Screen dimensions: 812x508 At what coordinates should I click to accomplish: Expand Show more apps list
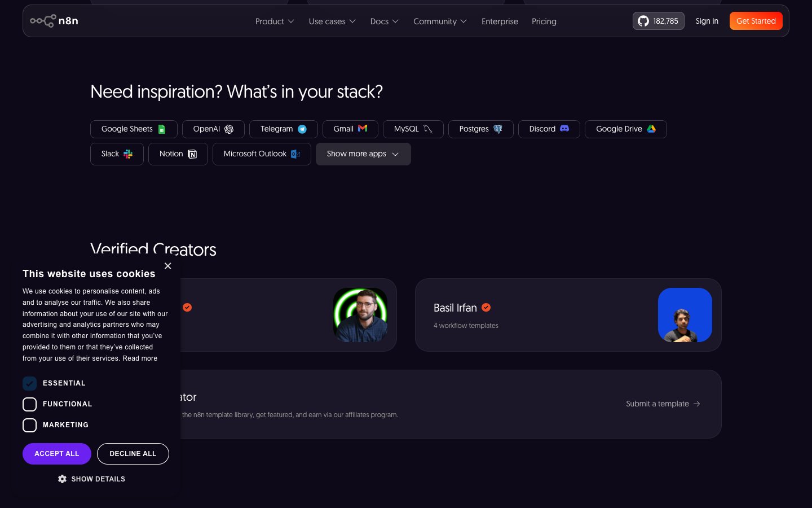[x=363, y=154]
